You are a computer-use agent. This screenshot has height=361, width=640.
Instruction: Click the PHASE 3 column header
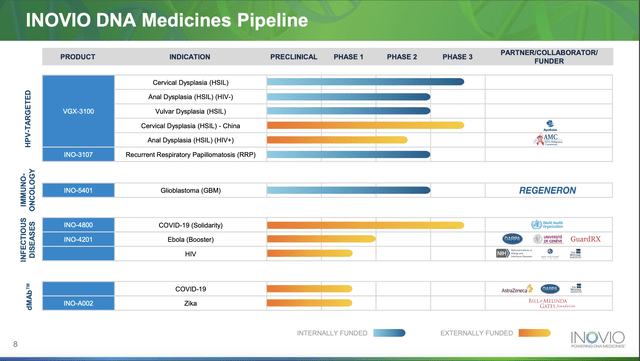coord(457,57)
